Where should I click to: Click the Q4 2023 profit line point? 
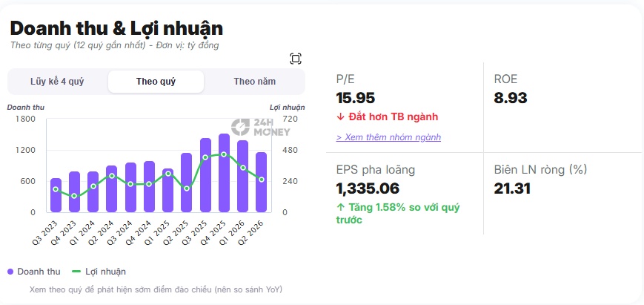click(x=74, y=196)
